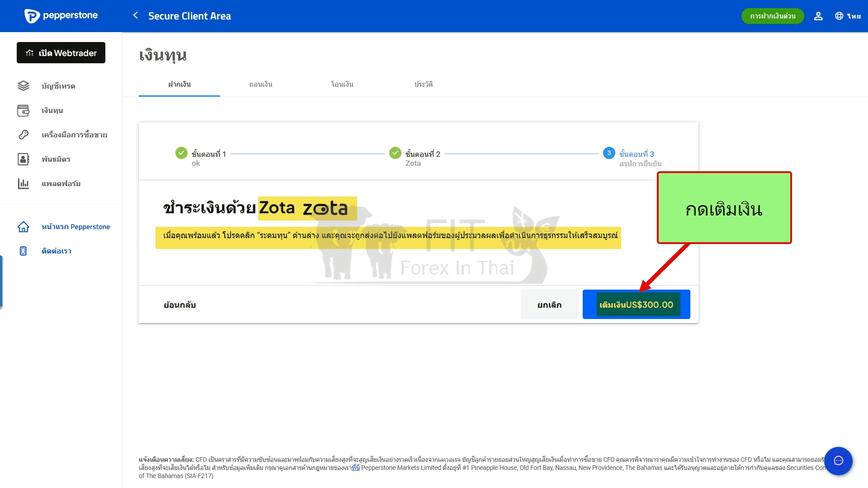868x488 pixels.
Task: Click the Pepperstone logo in header
Action: coord(61,16)
